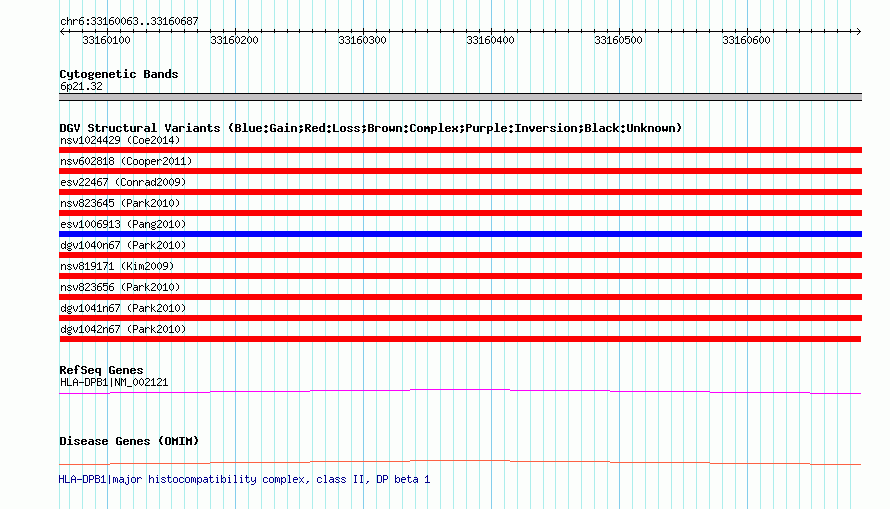Click the esv22467 (Conrad2009) red bar

click(460, 192)
